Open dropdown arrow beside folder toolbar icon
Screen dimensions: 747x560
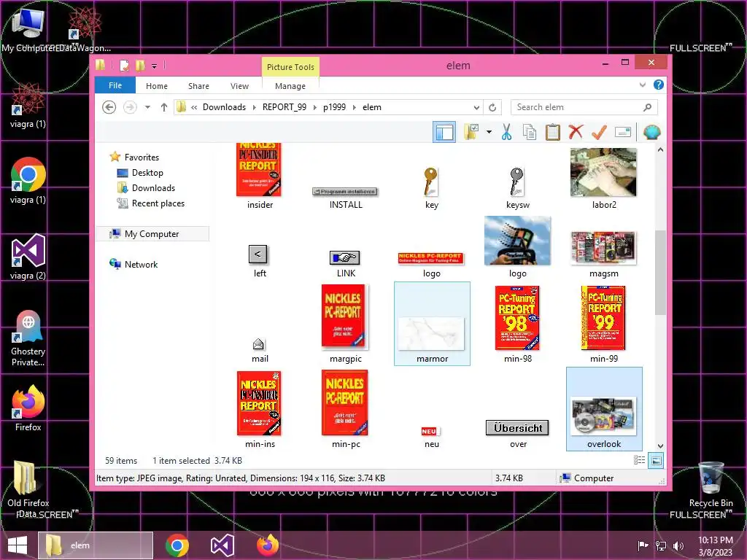489,132
